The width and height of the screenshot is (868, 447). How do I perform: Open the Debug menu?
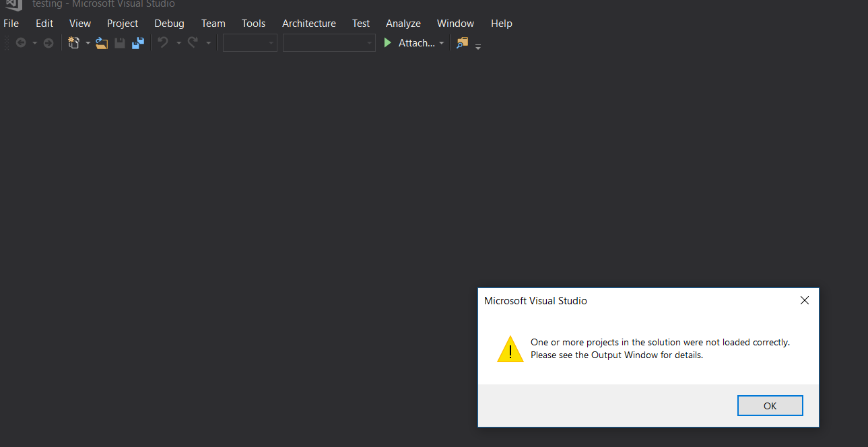click(169, 24)
